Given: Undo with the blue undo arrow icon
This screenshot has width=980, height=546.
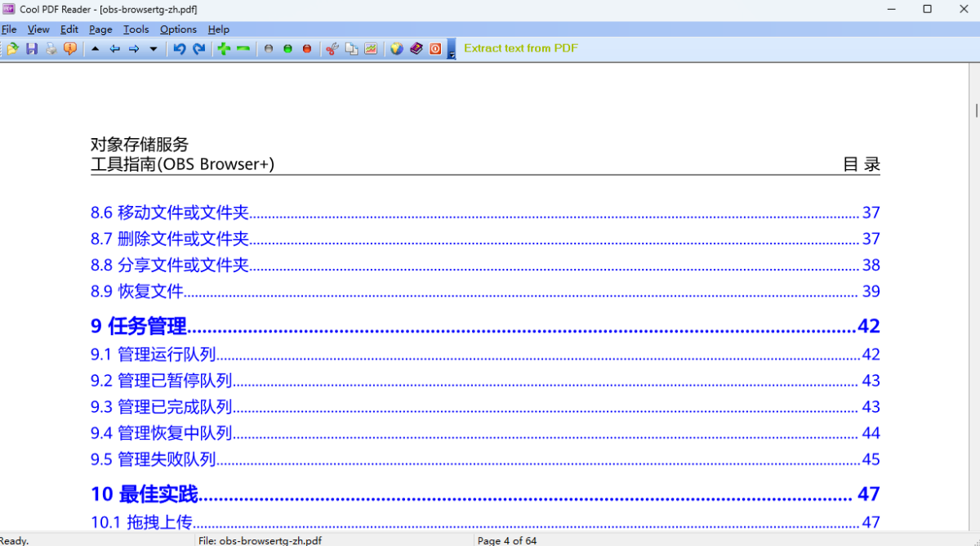Looking at the screenshot, I should 179,48.
